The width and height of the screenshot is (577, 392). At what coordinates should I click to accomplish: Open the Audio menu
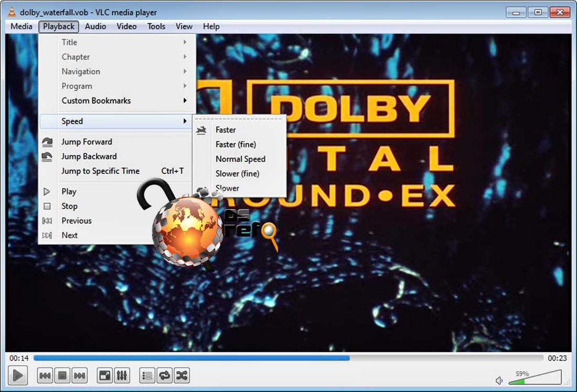tap(95, 27)
